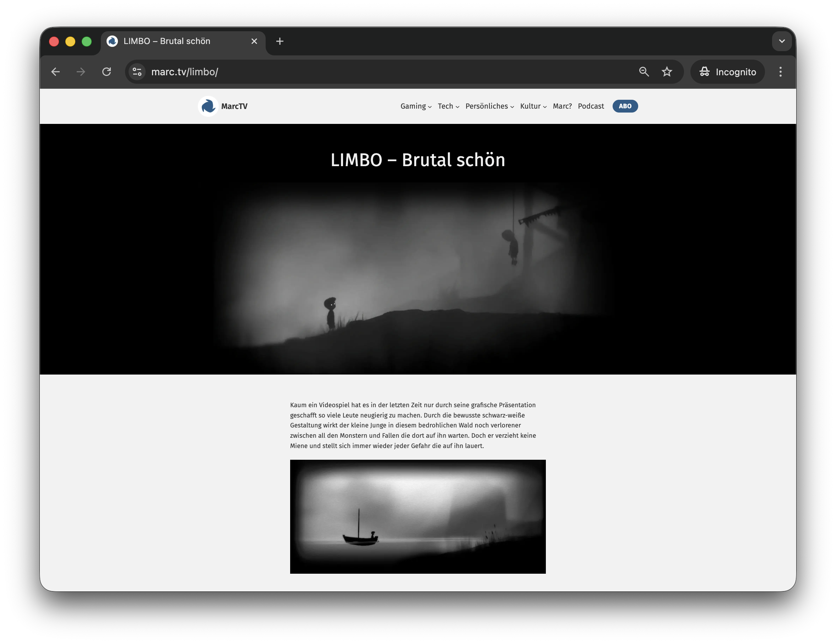The width and height of the screenshot is (836, 644).
Task: Click the boat screenshot image
Action: point(418,516)
